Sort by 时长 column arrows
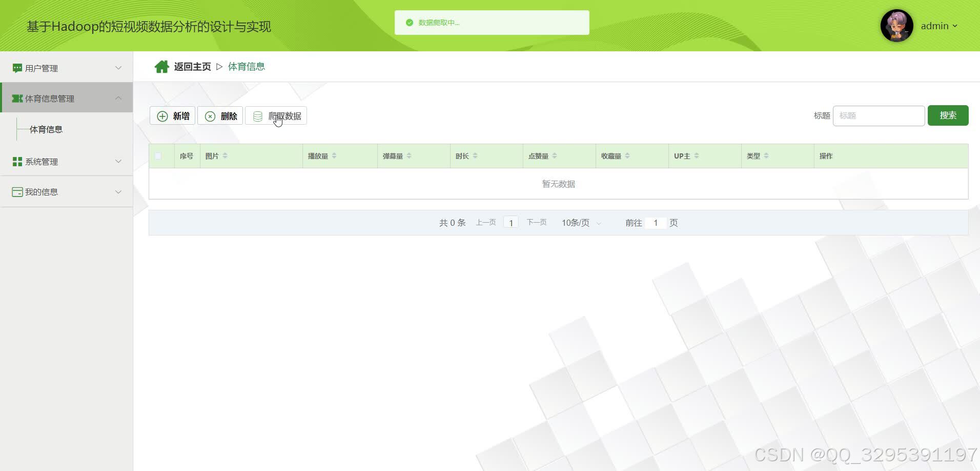 tap(475, 156)
